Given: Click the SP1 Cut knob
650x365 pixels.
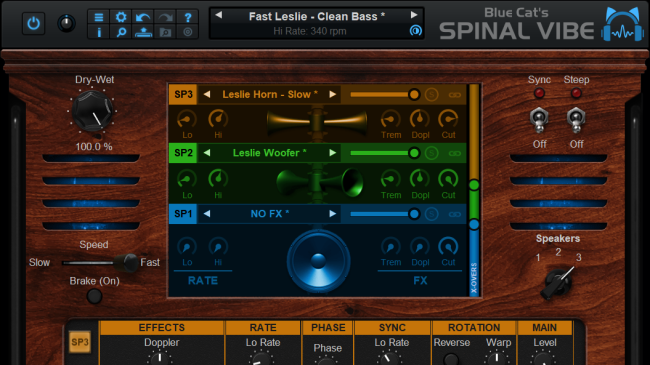Looking at the screenshot, I should coord(448,247).
